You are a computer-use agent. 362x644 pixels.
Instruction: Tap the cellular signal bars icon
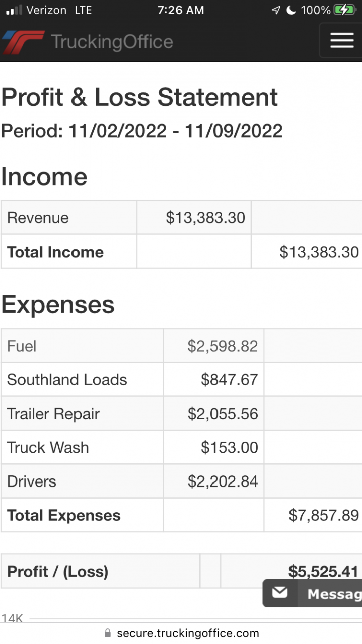[x=14, y=10]
